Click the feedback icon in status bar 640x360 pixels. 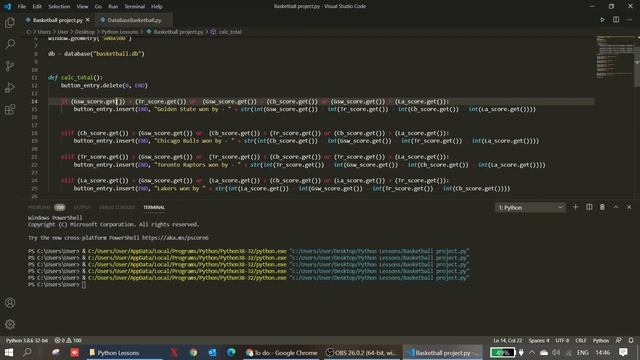tap(618, 340)
